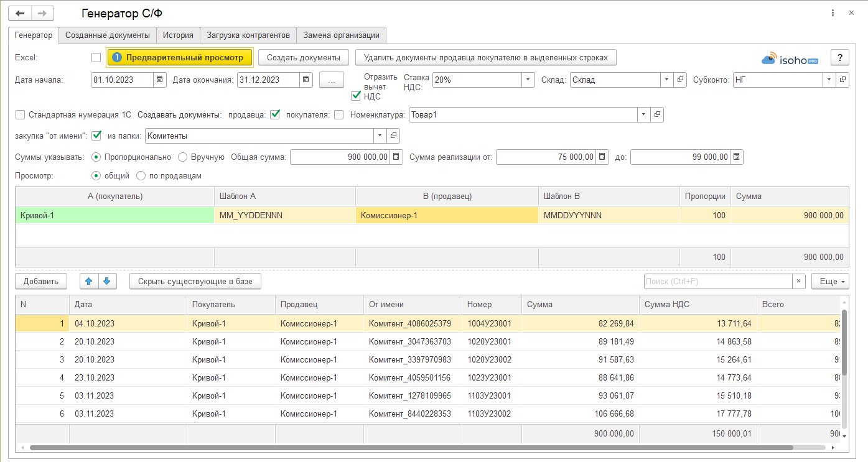Click the Общая сумма input field

pyautogui.click(x=340, y=157)
